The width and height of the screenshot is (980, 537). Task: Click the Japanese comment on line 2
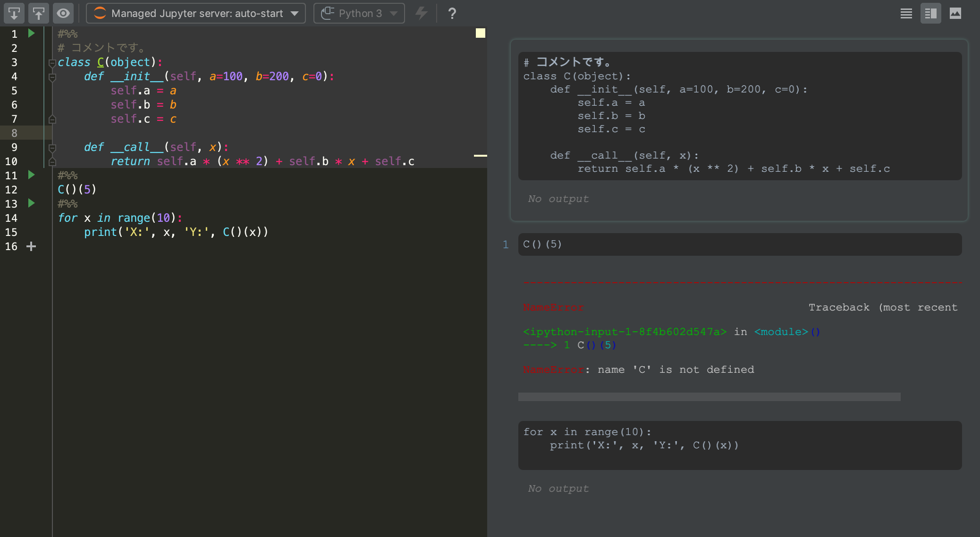point(101,48)
